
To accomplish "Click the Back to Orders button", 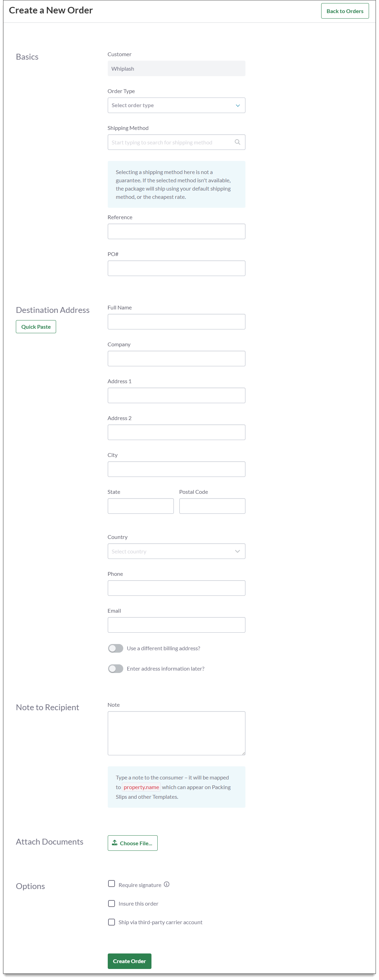I will 345,11.
